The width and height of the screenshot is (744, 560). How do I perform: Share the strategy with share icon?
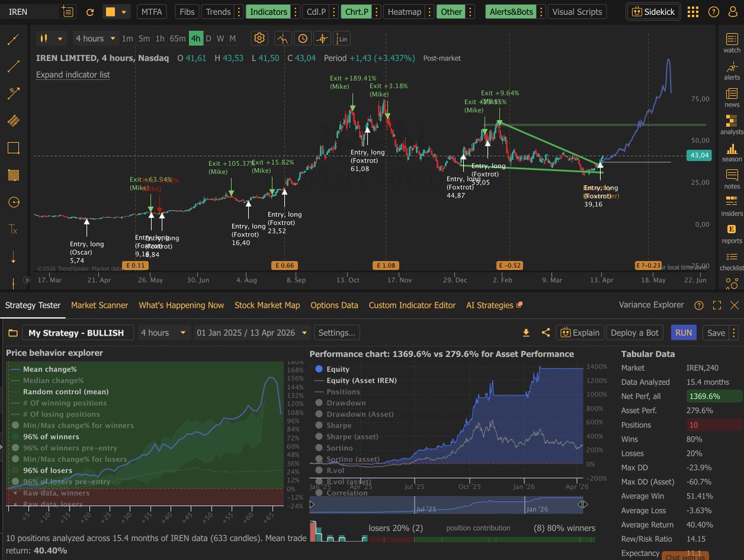(x=546, y=333)
